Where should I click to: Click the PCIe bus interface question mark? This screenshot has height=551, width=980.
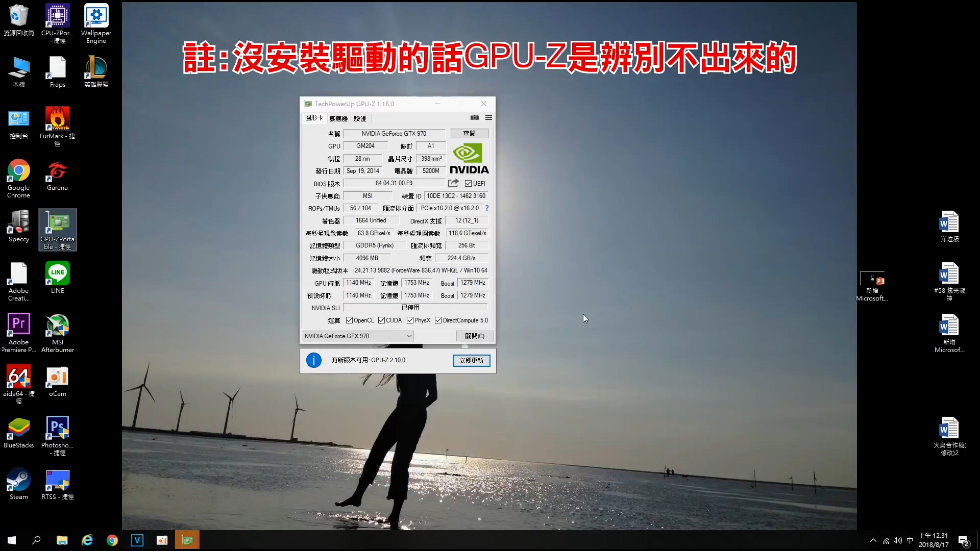click(486, 208)
